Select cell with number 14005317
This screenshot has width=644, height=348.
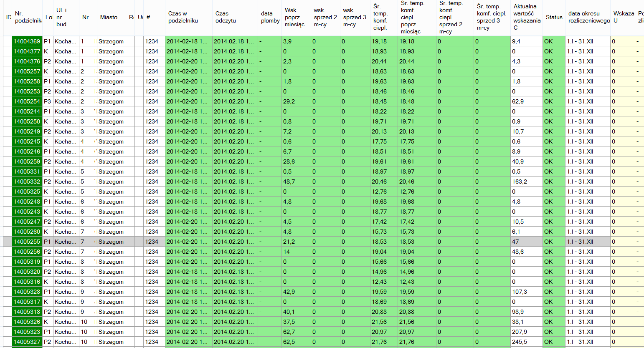click(27, 302)
